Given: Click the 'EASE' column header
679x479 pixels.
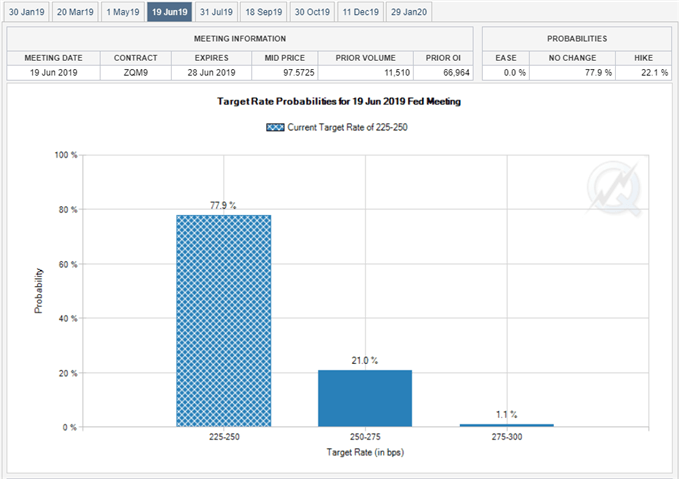Looking at the screenshot, I should click(506, 58).
